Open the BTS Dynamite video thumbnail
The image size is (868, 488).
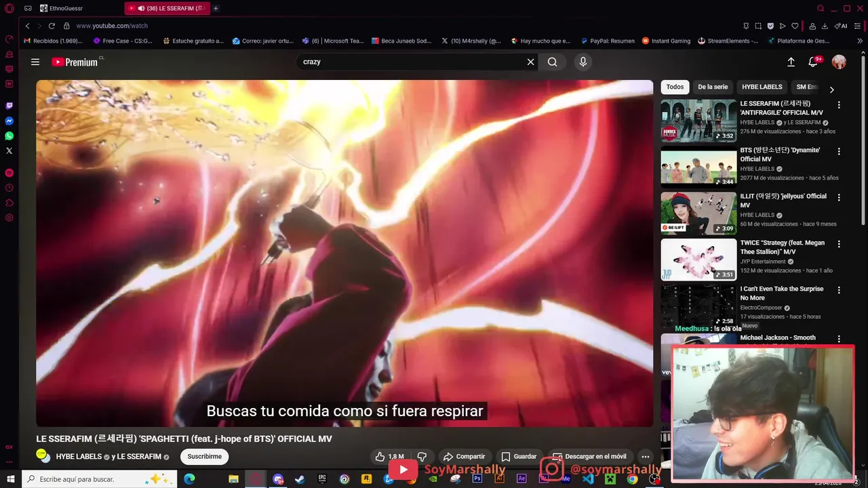pyautogui.click(x=698, y=167)
